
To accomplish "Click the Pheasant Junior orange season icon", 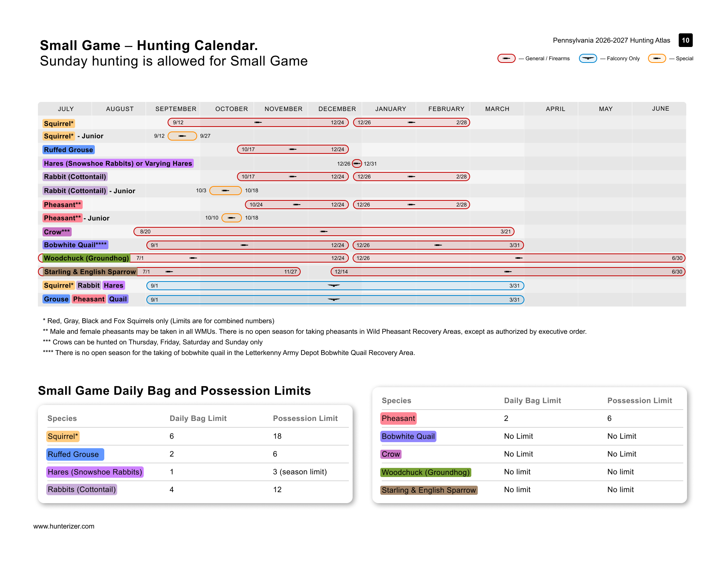I will click(231, 218).
